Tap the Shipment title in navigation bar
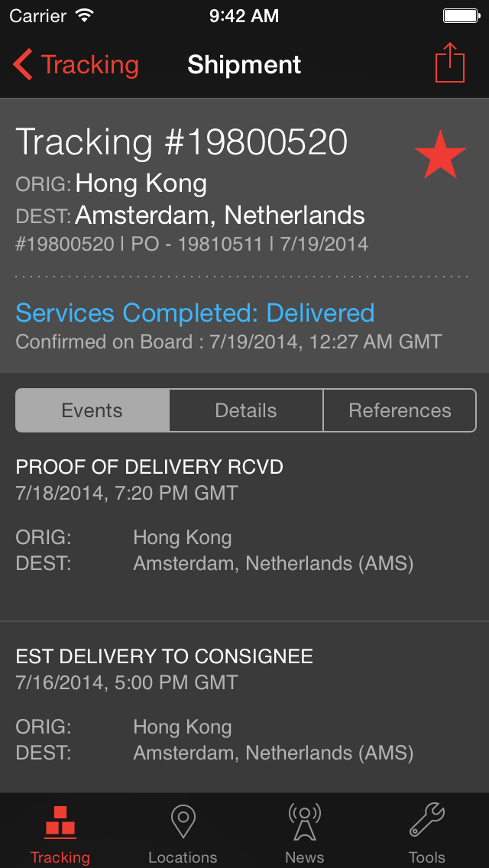Image resolution: width=489 pixels, height=868 pixels. (x=244, y=65)
